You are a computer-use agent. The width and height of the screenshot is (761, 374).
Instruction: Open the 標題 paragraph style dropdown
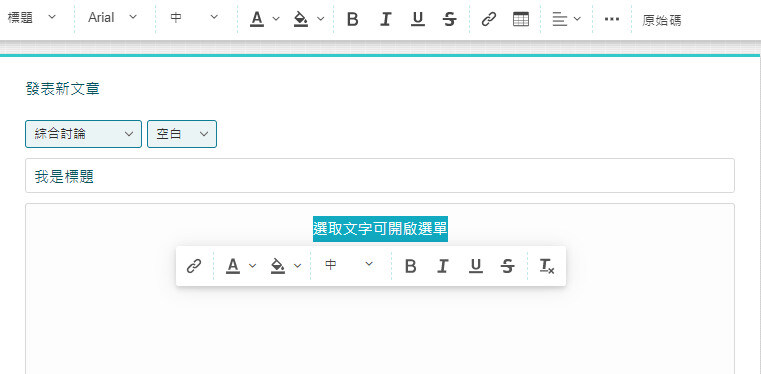(32, 18)
